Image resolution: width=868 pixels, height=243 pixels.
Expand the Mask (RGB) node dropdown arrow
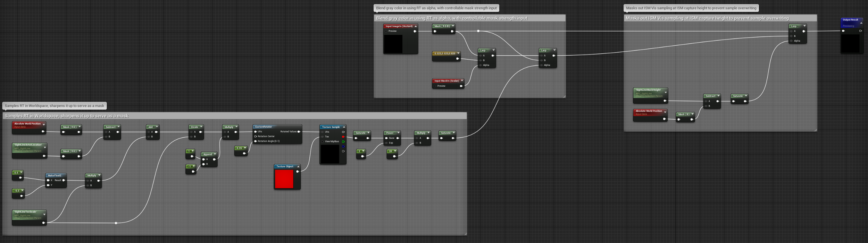coord(452,26)
